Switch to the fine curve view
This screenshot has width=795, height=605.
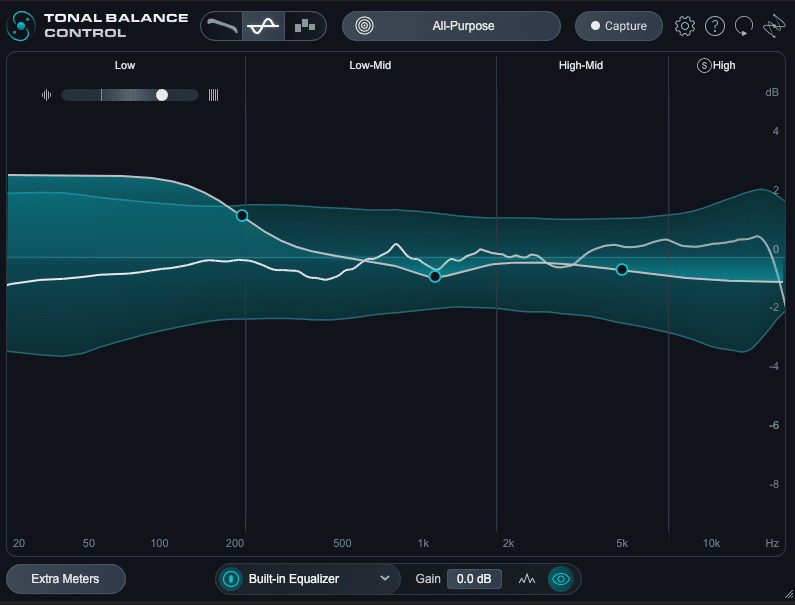tap(263, 25)
